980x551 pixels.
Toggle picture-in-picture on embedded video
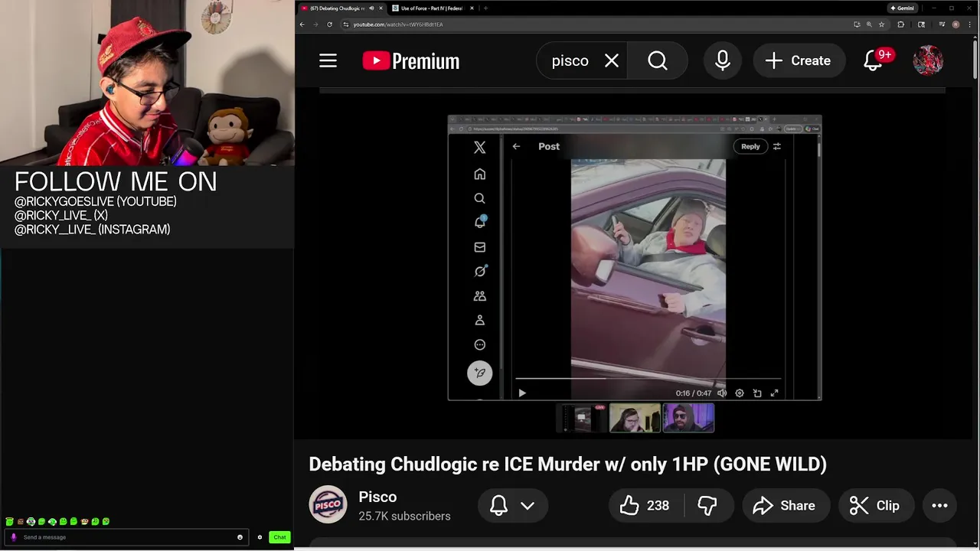757,393
